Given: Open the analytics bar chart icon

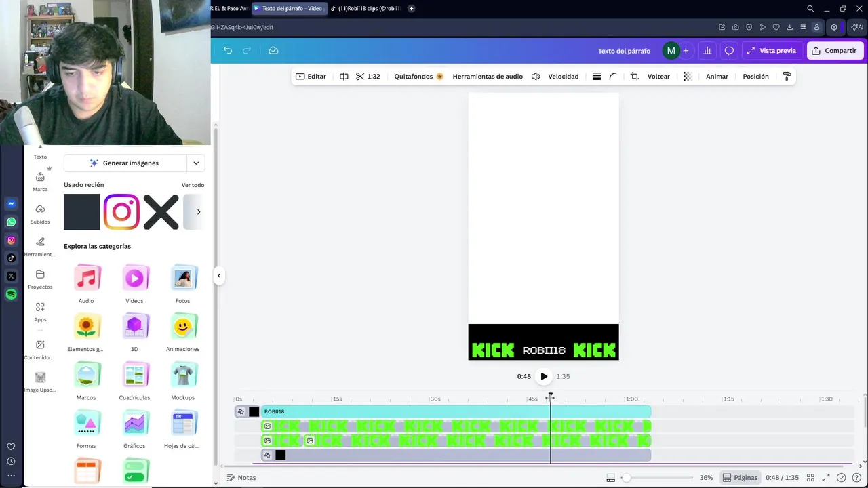Looking at the screenshot, I should pyautogui.click(x=707, y=51).
